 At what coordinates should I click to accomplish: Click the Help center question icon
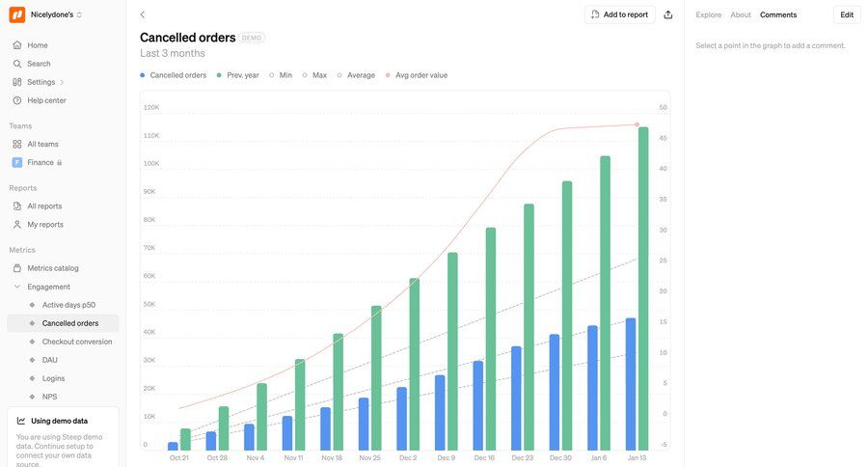pos(17,100)
